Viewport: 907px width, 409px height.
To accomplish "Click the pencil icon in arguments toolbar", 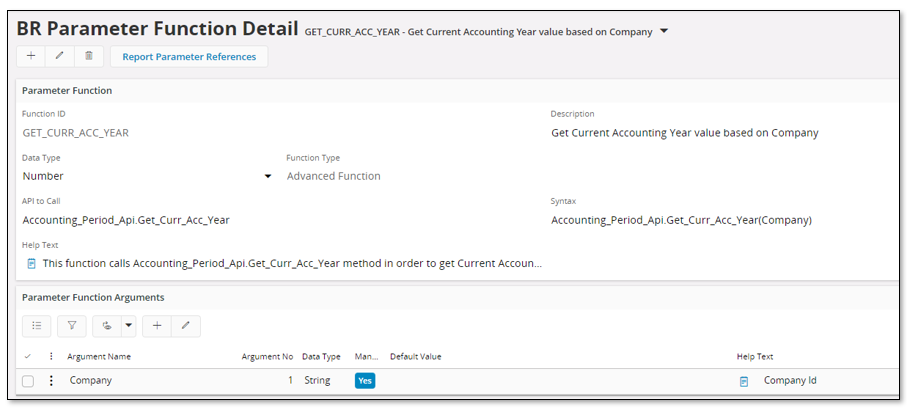I will click(186, 326).
